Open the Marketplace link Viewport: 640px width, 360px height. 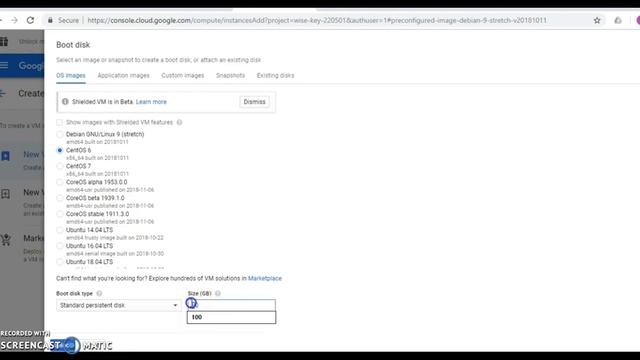(265, 278)
